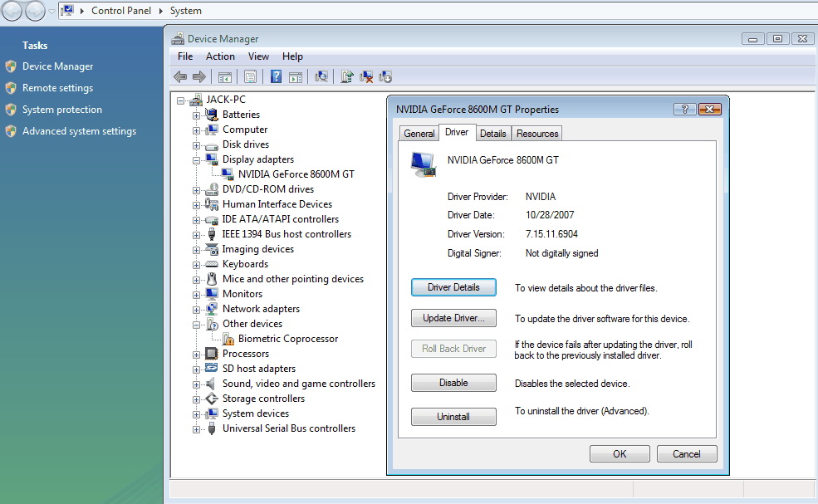Open the Device Manager task link

tap(58, 66)
